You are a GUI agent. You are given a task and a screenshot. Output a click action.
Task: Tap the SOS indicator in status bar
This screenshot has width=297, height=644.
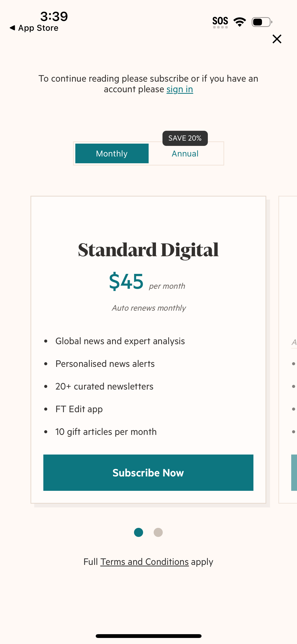(x=220, y=21)
